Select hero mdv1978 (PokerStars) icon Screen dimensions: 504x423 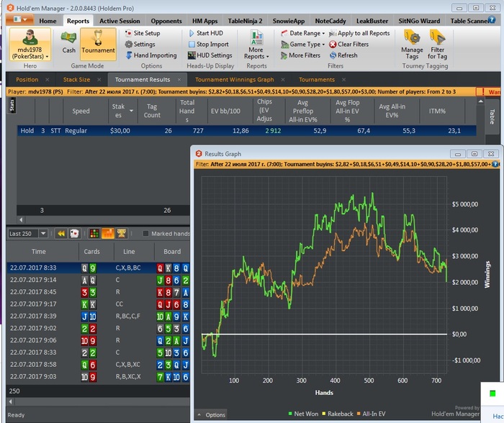click(x=30, y=44)
